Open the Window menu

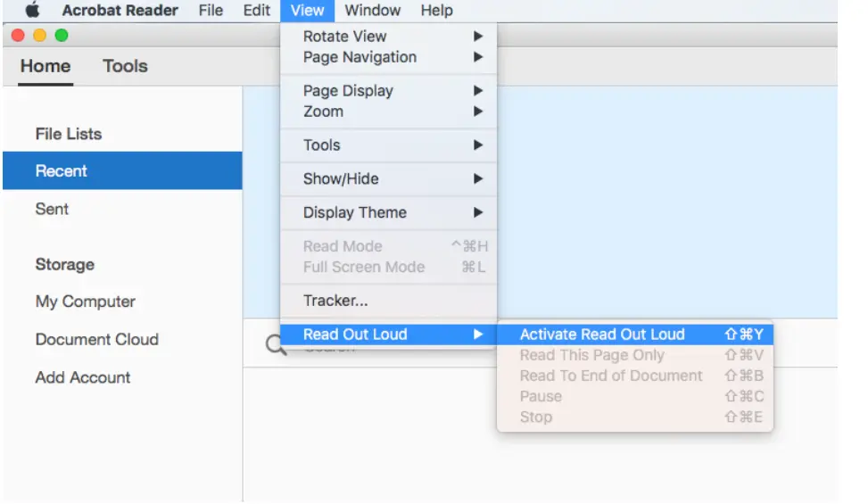[x=373, y=10]
